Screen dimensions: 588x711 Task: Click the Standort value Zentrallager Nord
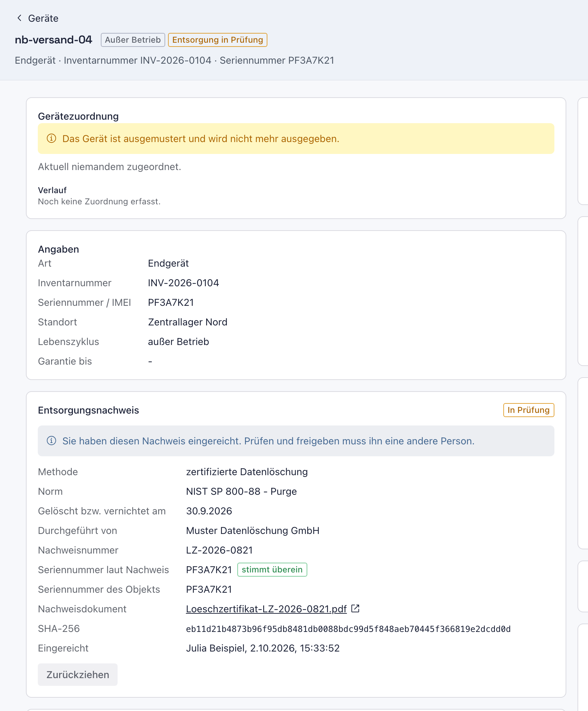pos(188,322)
